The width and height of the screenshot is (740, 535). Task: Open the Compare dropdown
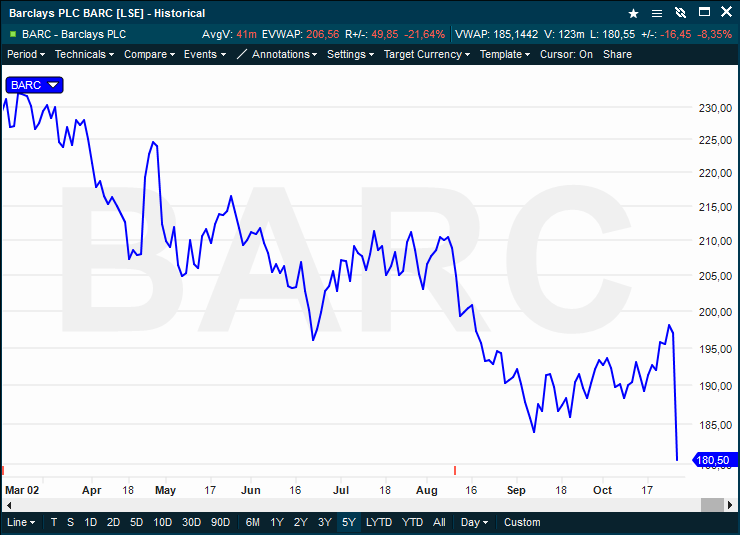click(x=149, y=54)
